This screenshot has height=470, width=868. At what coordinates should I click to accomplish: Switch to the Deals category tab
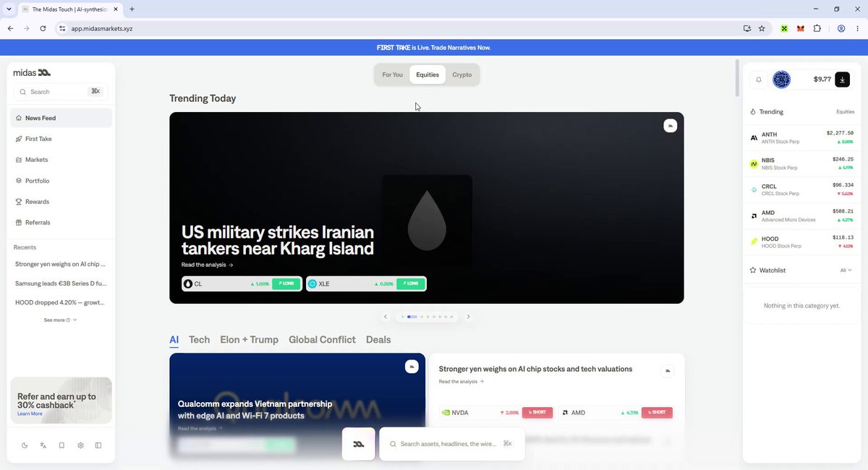point(378,339)
